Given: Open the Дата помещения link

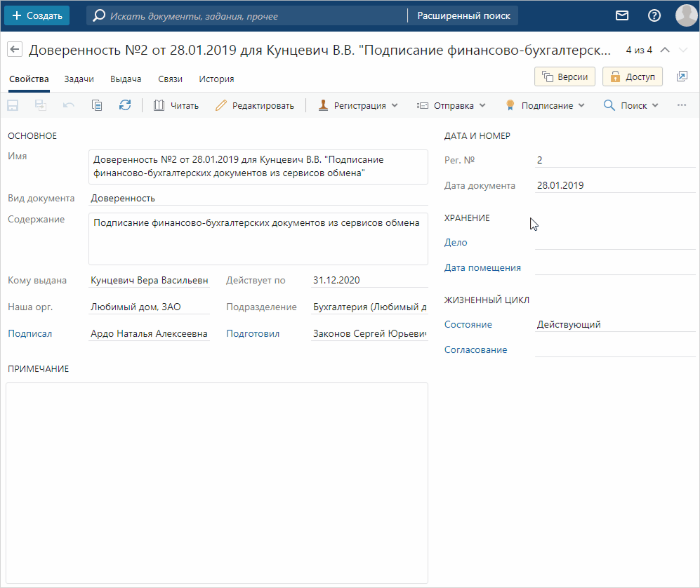Looking at the screenshot, I should 482,267.
